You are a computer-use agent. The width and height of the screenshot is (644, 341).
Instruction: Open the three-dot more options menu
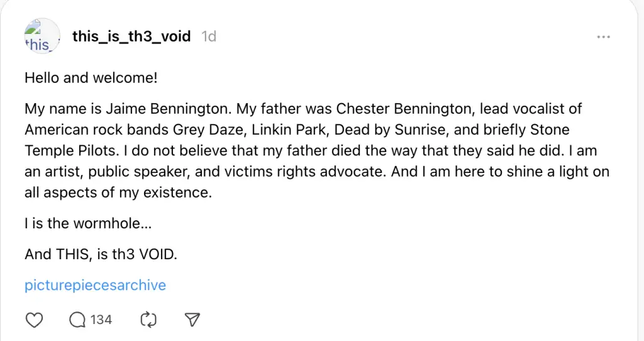click(x=603, y=37)
